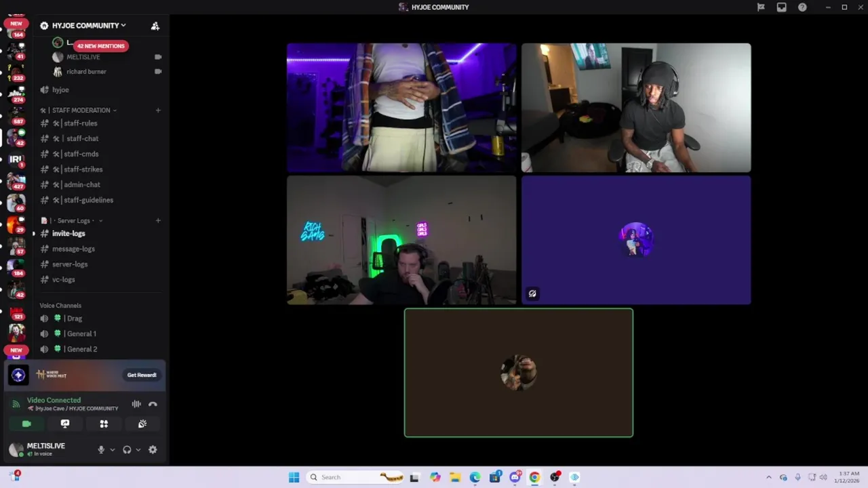Viewport: 868px width, 488px height.
Task: Join the General 1 voice channel
Action: [x=100, y=333]
